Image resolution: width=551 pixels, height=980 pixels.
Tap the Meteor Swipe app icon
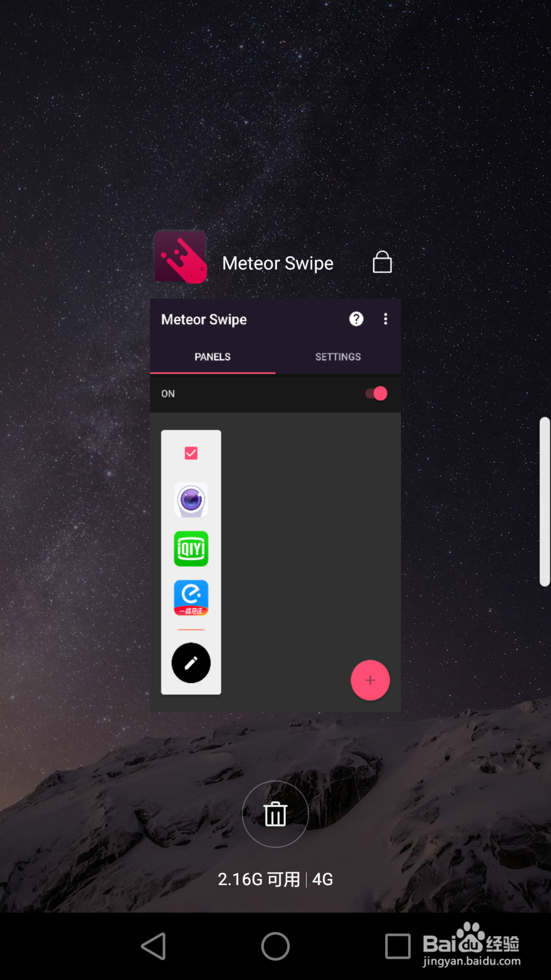point(180,256)
